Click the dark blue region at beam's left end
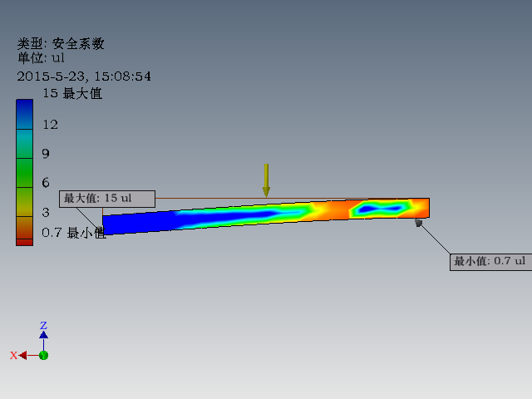This screenshot has height=399, width=532. point(139,222)
